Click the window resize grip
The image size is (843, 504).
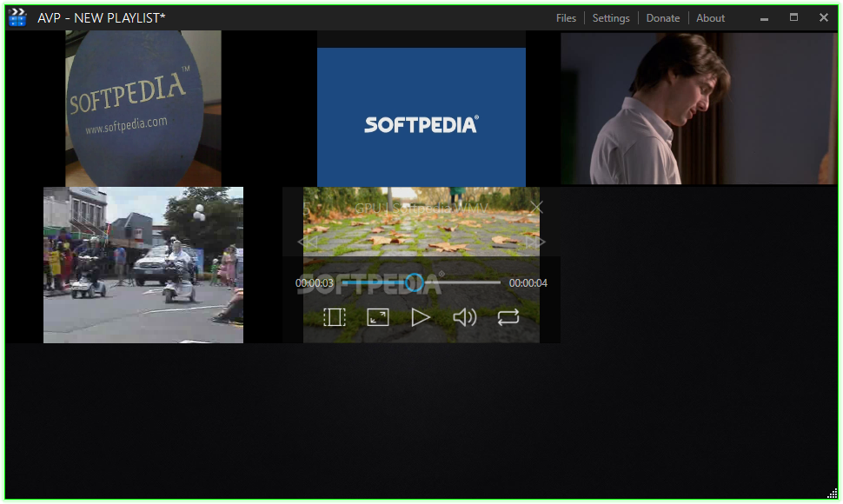(x=832, y=494)
